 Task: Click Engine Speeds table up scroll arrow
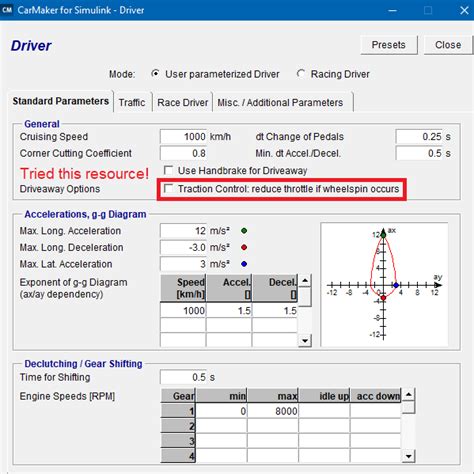408,395
